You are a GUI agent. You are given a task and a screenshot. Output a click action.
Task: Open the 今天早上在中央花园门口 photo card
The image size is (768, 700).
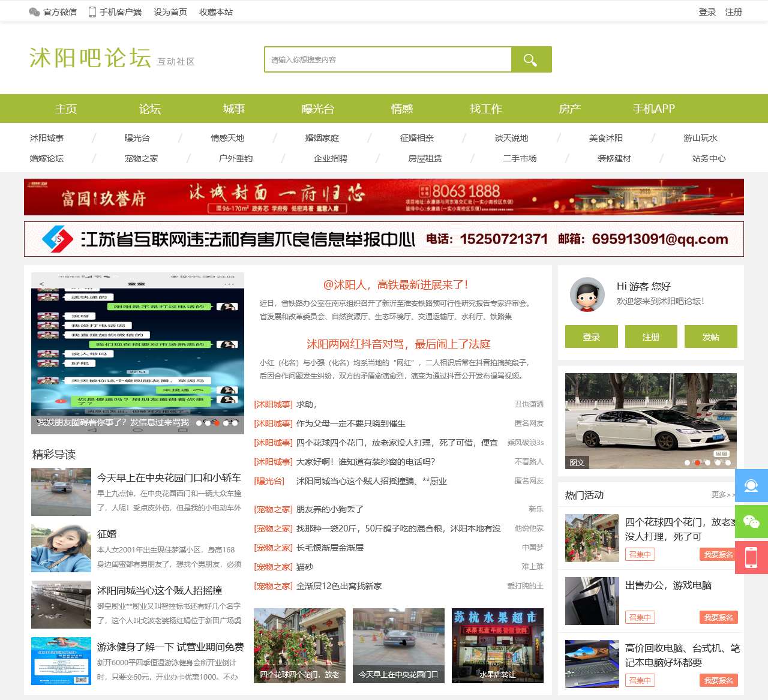[x=398, y=645]
